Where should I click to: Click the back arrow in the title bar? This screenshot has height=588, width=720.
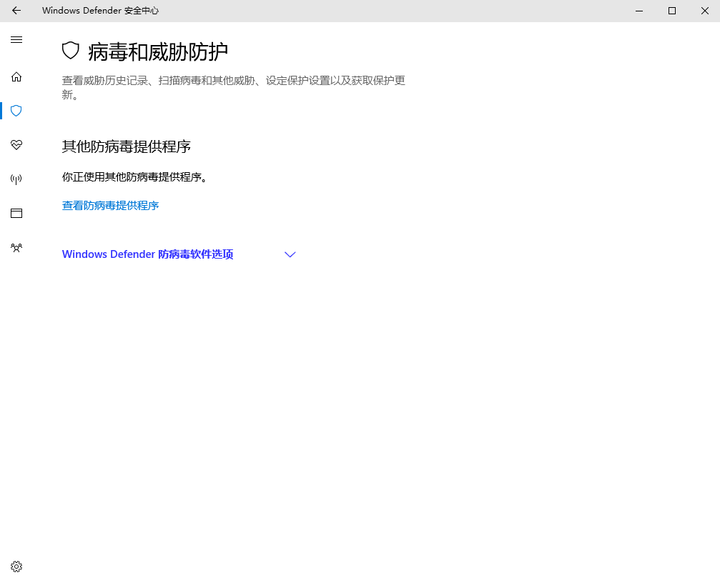coord(16,11)
